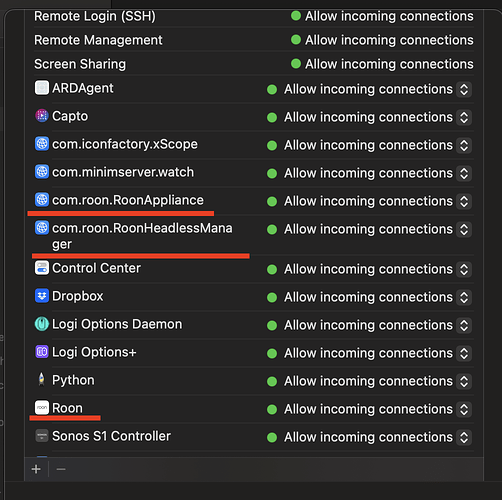Viewport: 502px width, 500px height.
Task: Open connection dropdown for Control Center
Action: click(464, 269)
